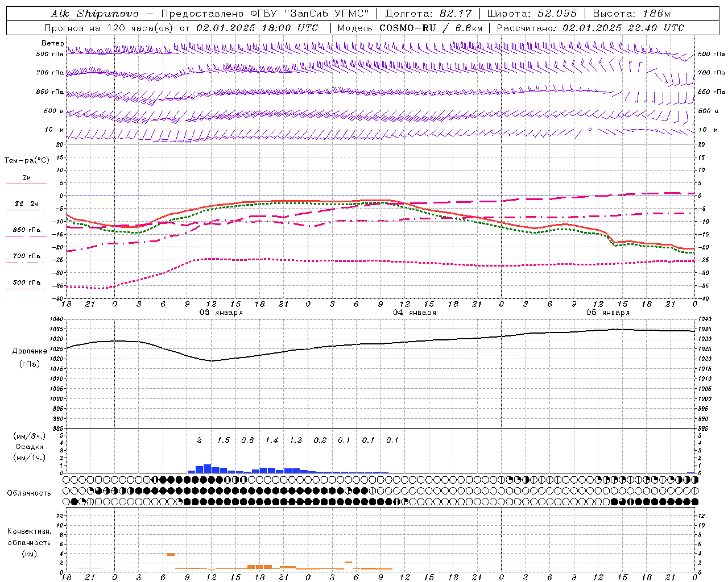Select the computed timestamp 02.01.2025 22:40 UTC

623,28
